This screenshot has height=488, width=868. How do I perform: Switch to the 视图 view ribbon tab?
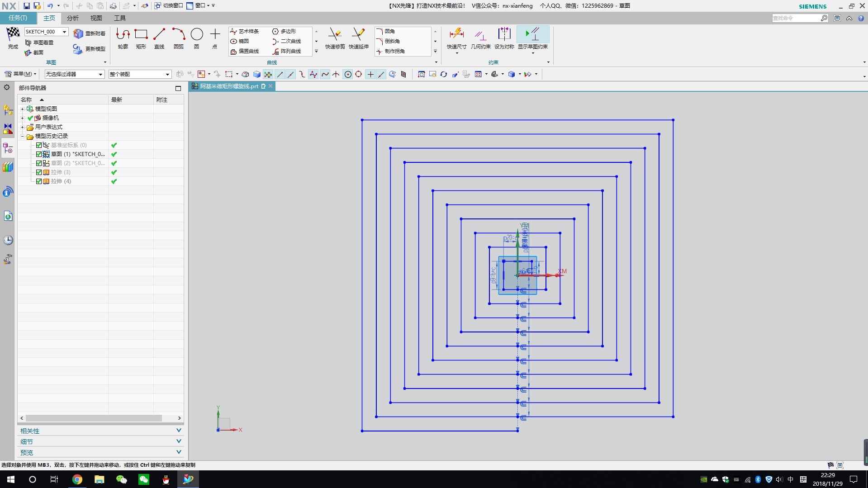click(96, 18)
